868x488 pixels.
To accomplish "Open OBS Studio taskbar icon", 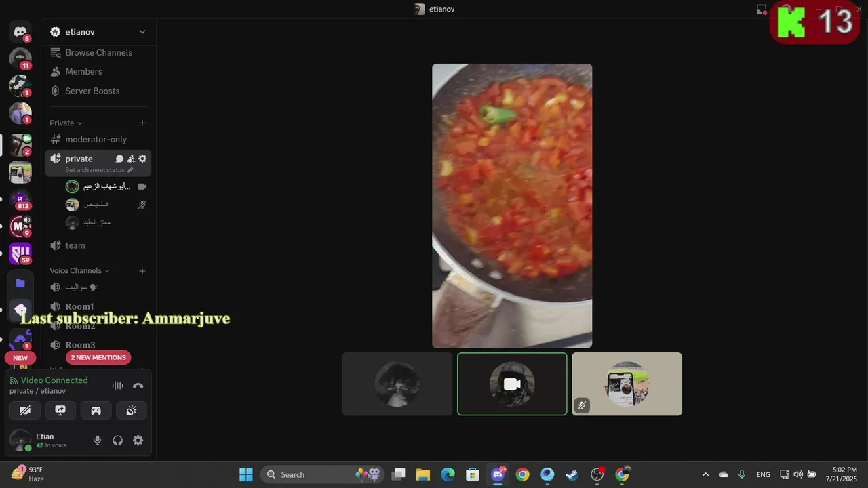I will (x=597, y=474).
